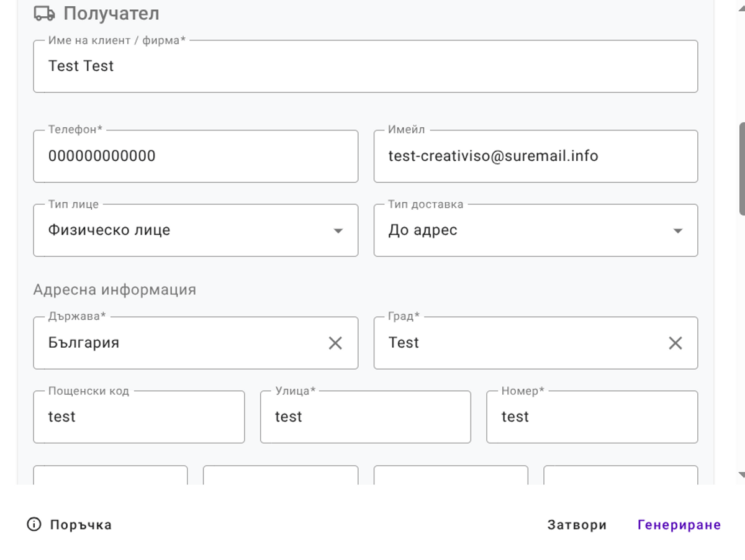Click leftmost partially visible field in bottom row

(x=110, y=476)
